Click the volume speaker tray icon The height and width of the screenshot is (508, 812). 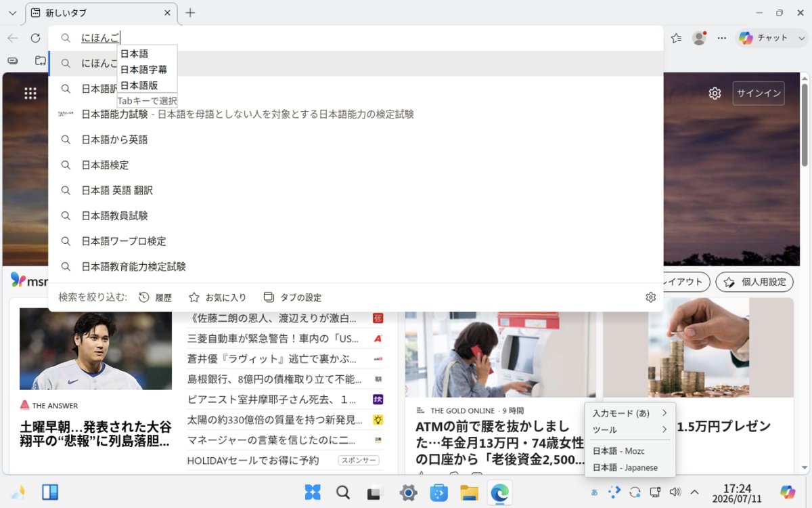674,492
